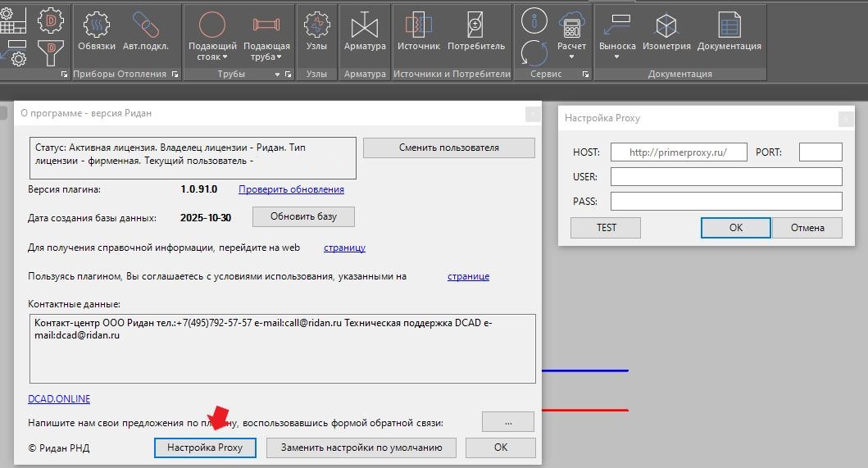This screenshot has height=468, width=868.
Task: Click the Узлы panel title
Action: point(316,75)
